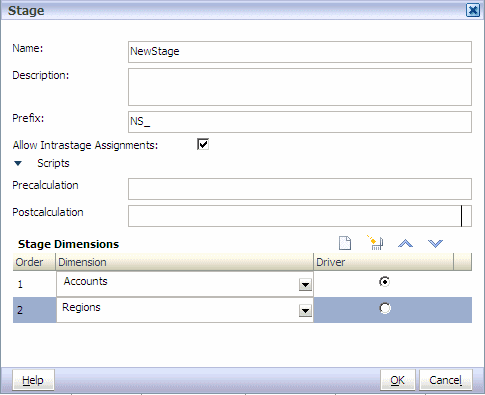The height and width of the screenshot is (395, 485).
Task: Click the Order column header
Action: tap(34, 262)
